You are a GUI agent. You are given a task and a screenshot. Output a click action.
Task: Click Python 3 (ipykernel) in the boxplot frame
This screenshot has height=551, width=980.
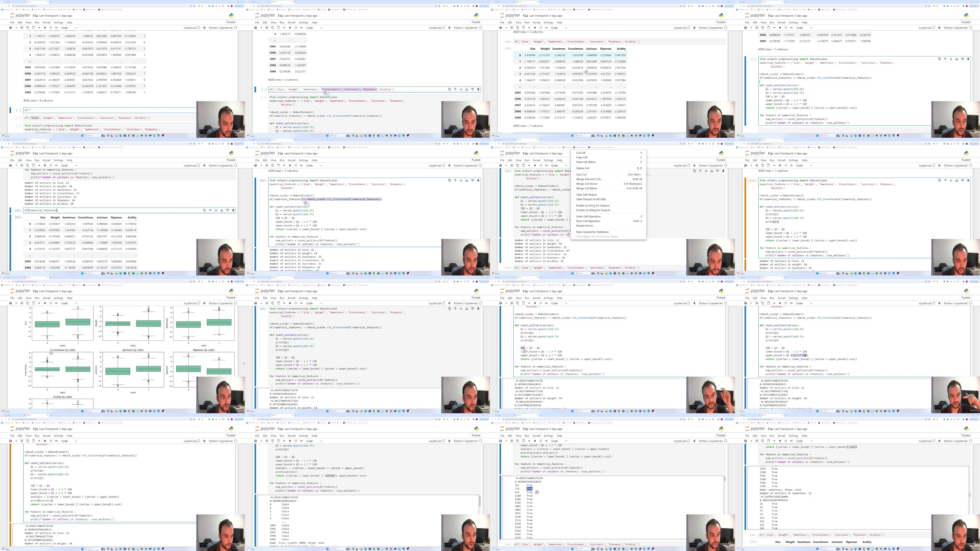pyautogui.click(x=221, y=303)
